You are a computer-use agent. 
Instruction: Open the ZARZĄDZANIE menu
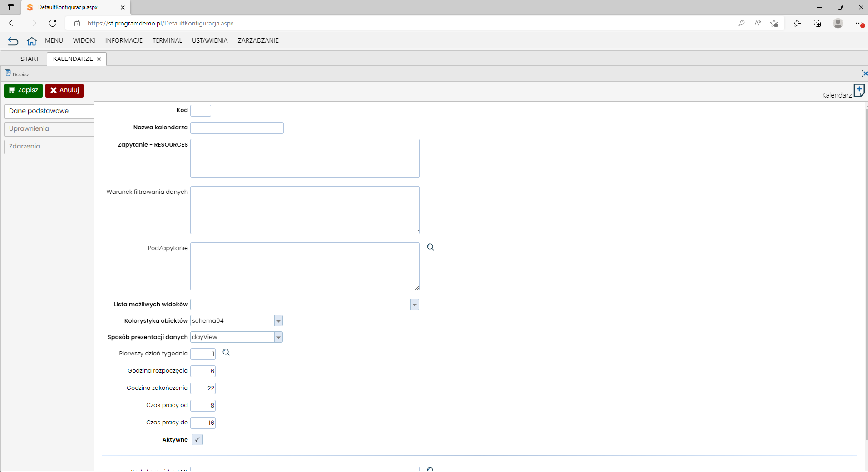pyautogui.click(x=258, y=41)
